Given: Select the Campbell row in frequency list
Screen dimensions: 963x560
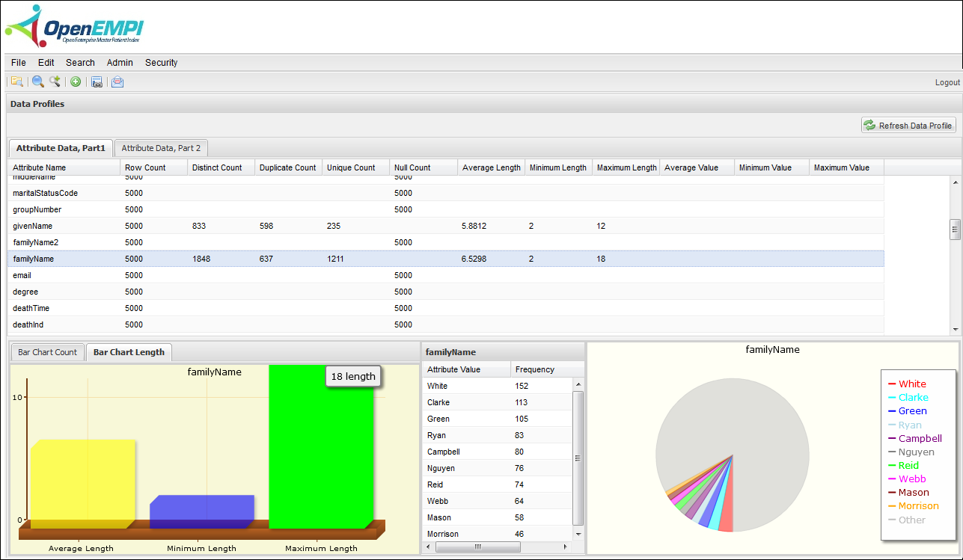Looking at the screenshot, I should click(498, 452).
